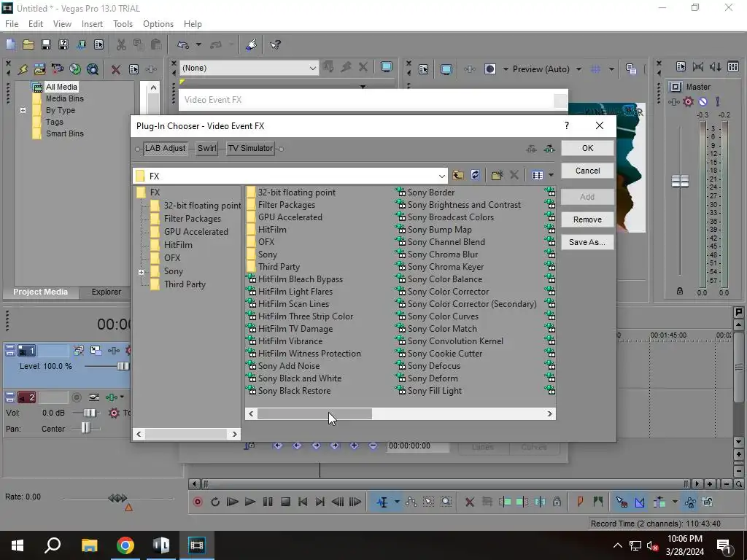Toggle Auto Ripple in bottom toolbar
The height and width of the screenshot is (560, 747).
click(659, 502)
